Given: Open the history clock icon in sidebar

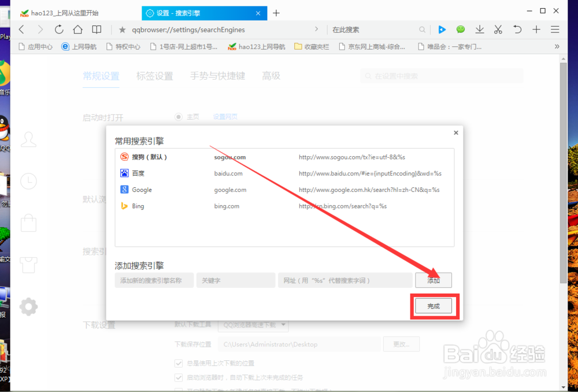Looking at the screenshot, I should click(28, 181).
